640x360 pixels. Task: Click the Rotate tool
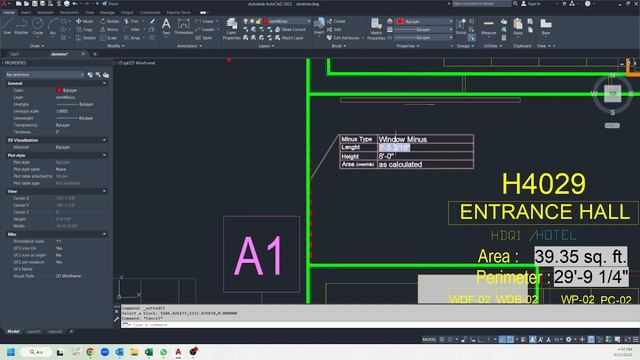tap(110, 21)
